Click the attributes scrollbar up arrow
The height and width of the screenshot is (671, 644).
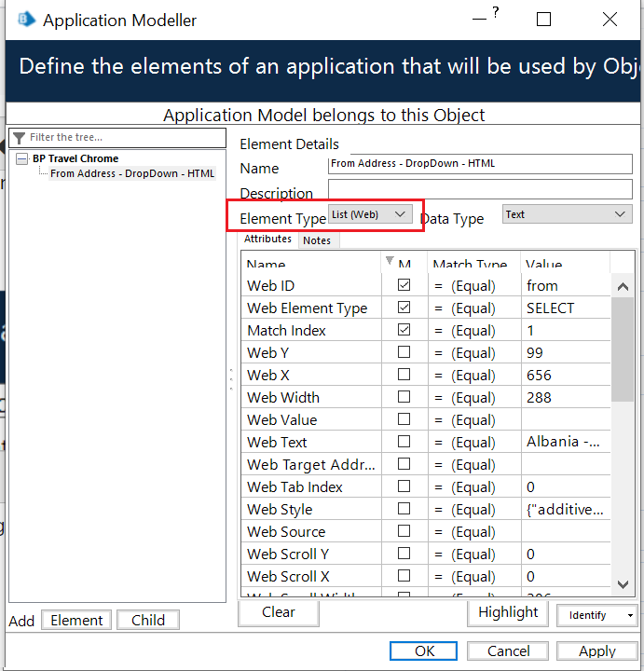[x=623, y=287]
